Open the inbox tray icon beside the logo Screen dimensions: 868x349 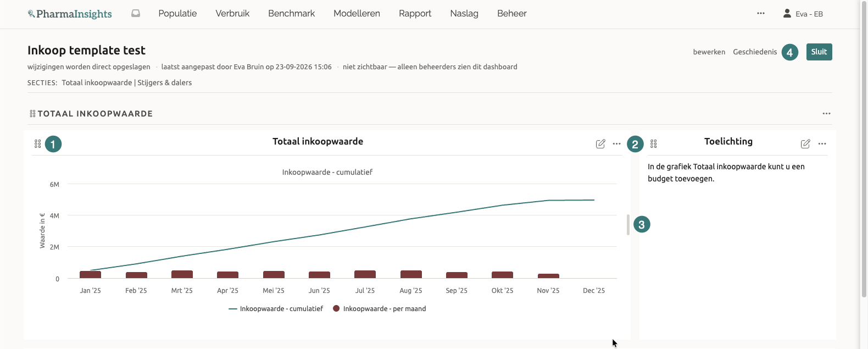136,13
